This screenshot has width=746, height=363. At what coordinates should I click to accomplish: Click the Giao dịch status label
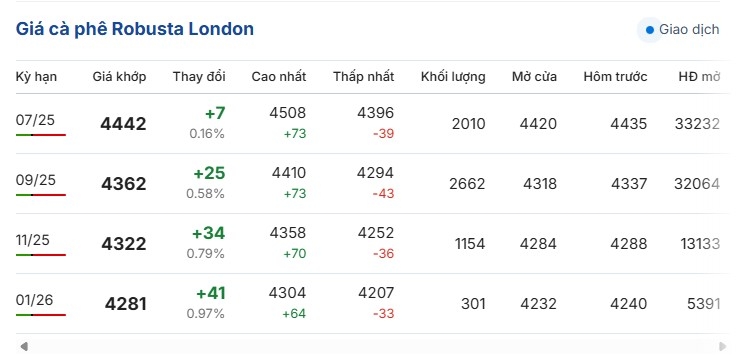tap(689, 29)
